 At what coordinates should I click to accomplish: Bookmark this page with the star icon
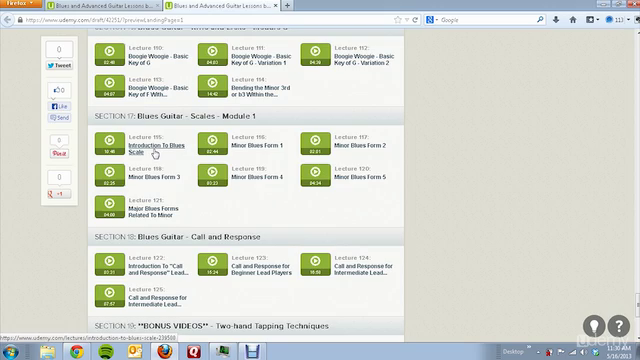(398, 20)
